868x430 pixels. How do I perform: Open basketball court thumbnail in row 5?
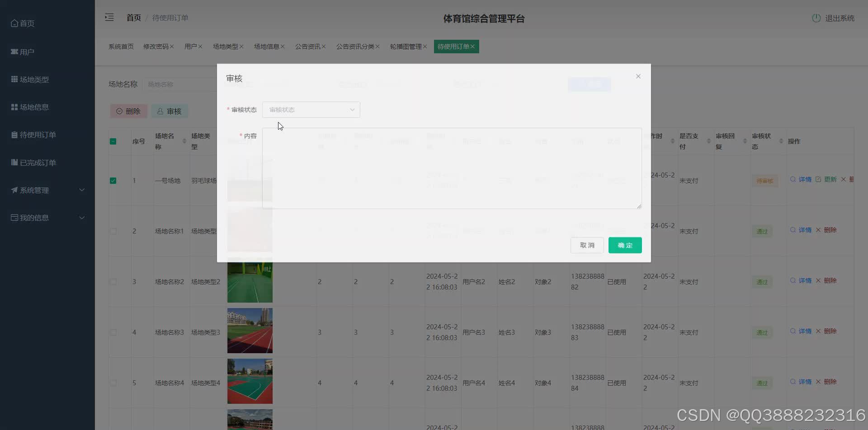pos(250,381)
